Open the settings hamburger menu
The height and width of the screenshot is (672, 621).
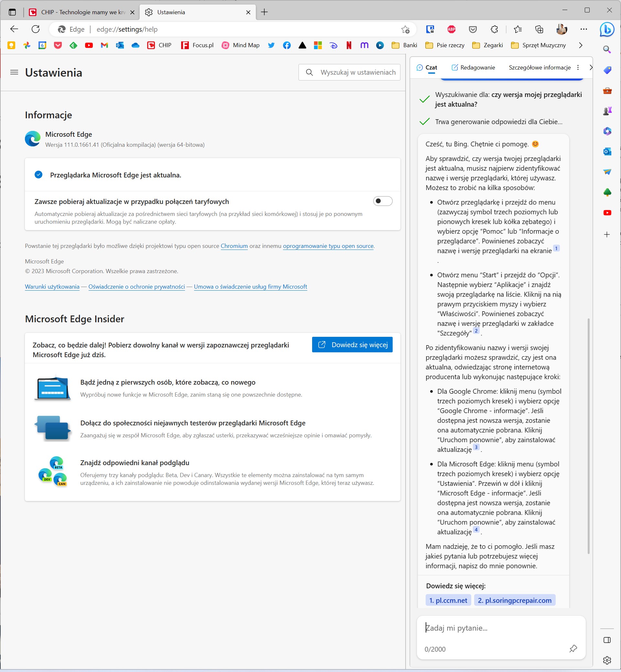[x=14, y=72]
